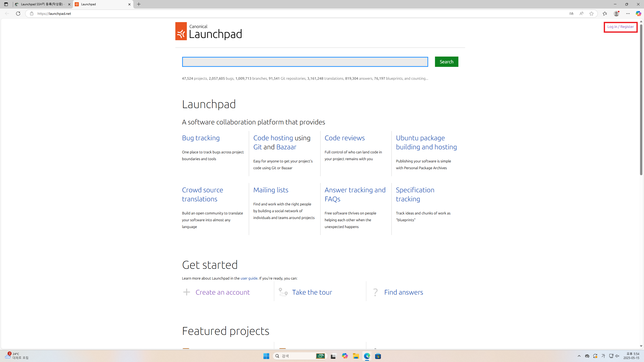Click Microsoft Edge taskbar icon

pyautogui.click(x=367, y=356)
